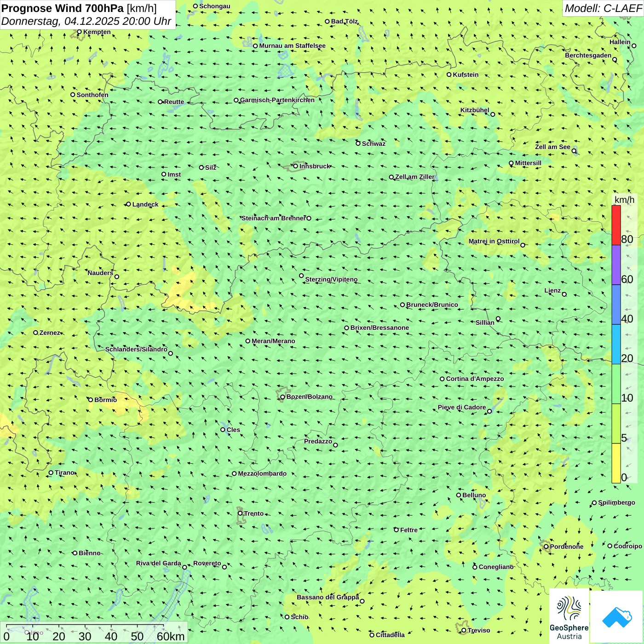644x644 pixels.
Task: Click the Kufstein location marker
Action: pos(449,75)
